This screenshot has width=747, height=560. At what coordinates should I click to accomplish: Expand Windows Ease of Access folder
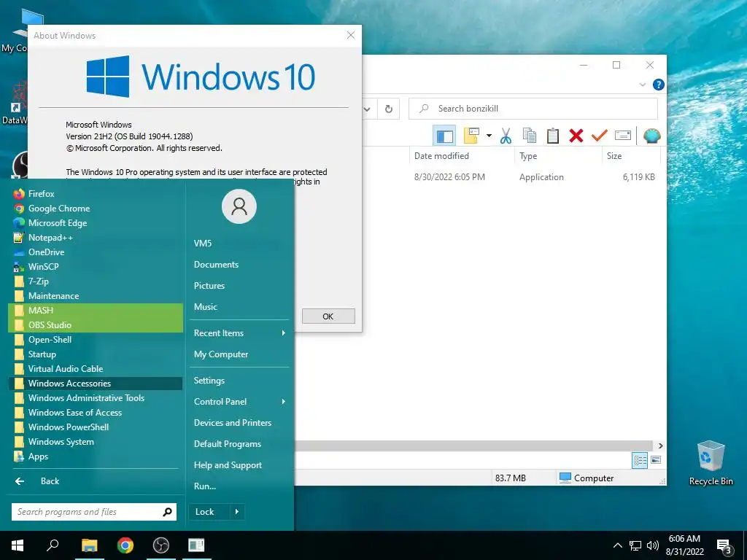[x=96, y=413]
